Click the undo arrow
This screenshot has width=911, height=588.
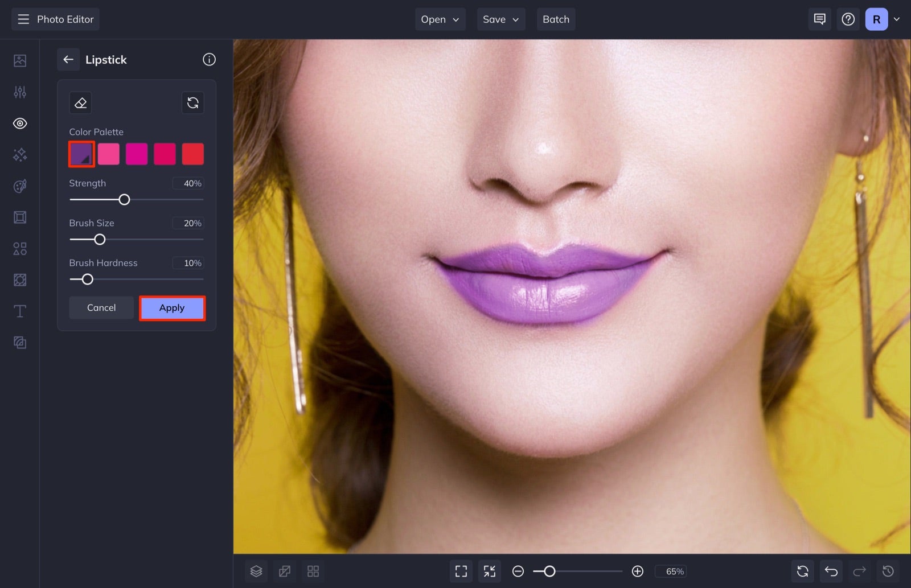click(x=831, y=571)
